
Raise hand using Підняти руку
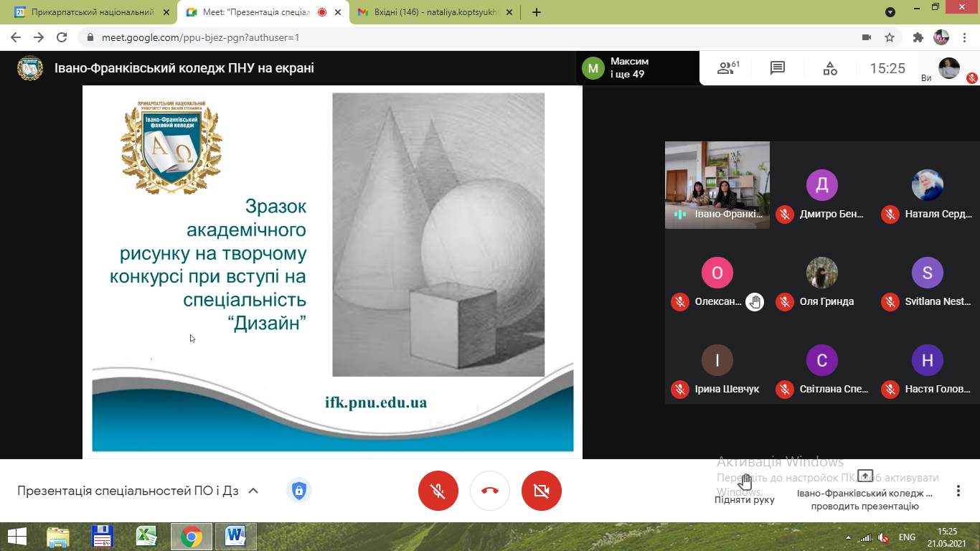point(745,489)
